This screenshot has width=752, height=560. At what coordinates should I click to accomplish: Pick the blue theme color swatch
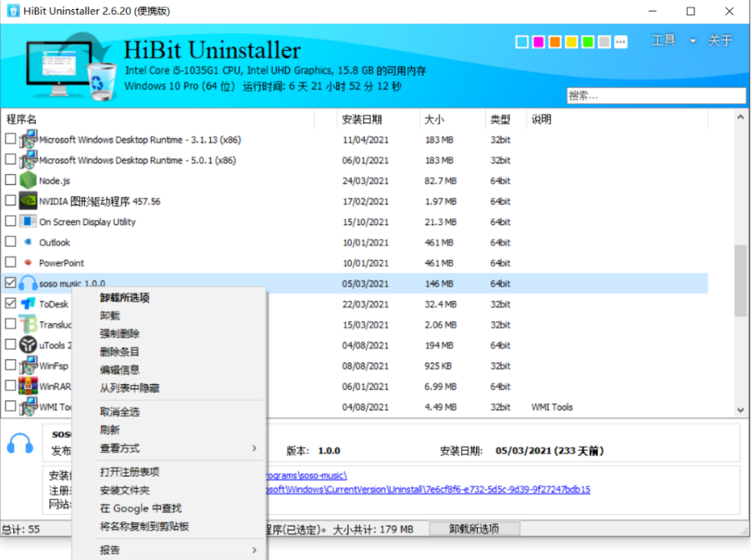point(522,42)
